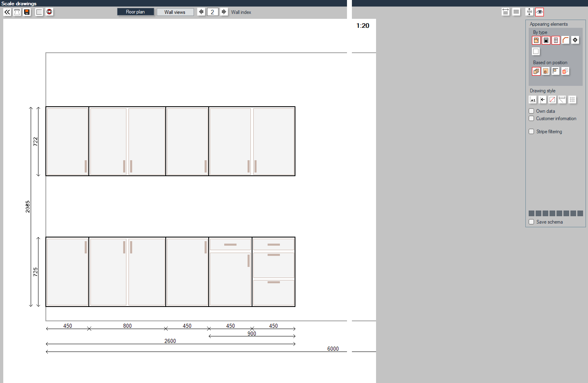Toggle appliances (oven) element type icon

coord(546,40)
